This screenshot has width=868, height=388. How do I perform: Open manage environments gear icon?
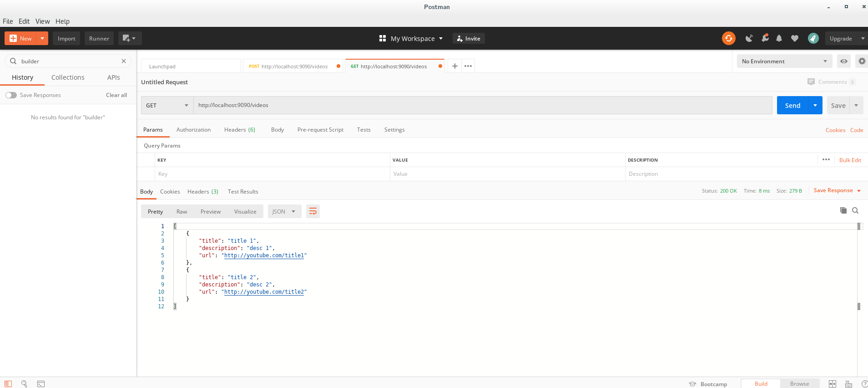862,61
